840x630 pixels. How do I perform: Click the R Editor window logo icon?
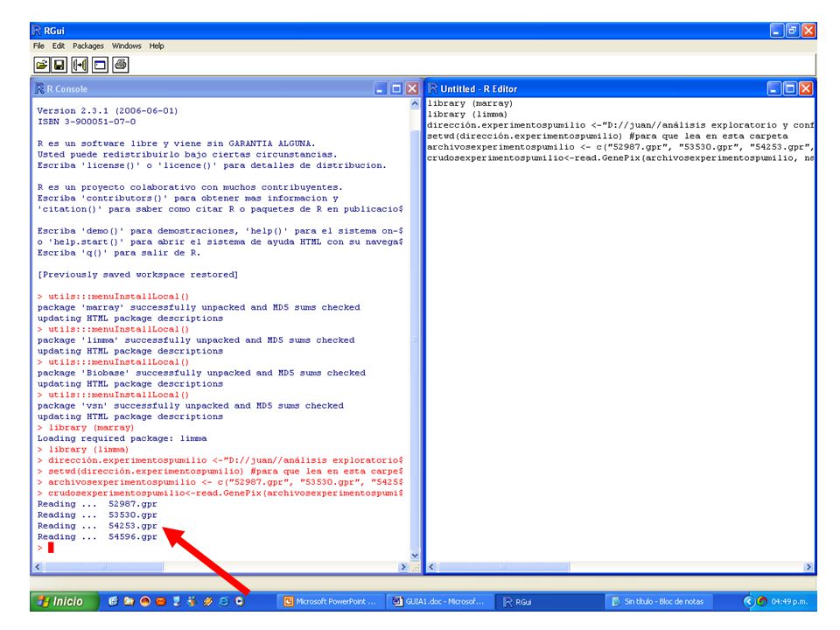pos(433,88)
